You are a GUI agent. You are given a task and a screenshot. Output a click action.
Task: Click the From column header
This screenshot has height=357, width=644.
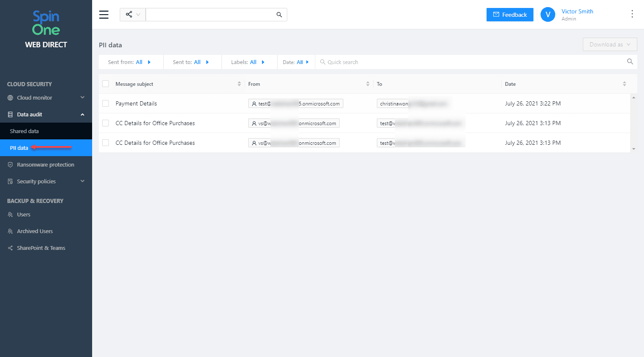pyautogui.click(x=254, y=84)
